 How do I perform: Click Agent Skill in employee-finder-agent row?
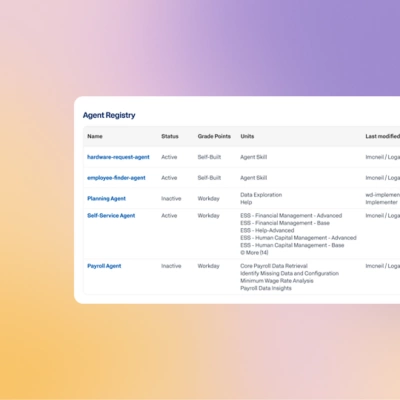[x=253, y=178]
